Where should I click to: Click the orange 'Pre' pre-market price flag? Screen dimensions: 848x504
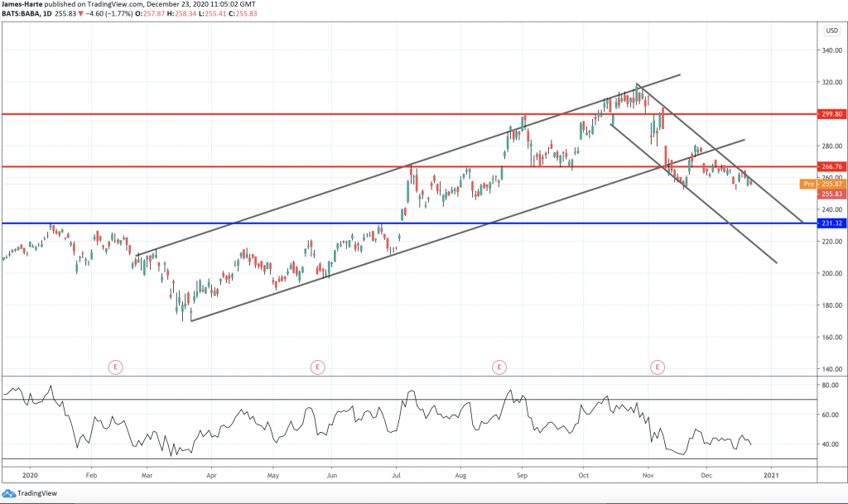point(810,184)
